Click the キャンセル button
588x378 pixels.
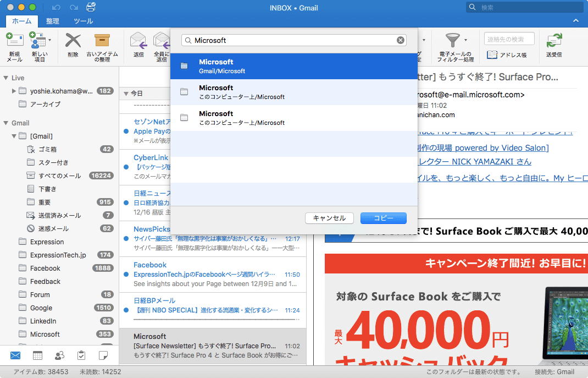[329, 218]
